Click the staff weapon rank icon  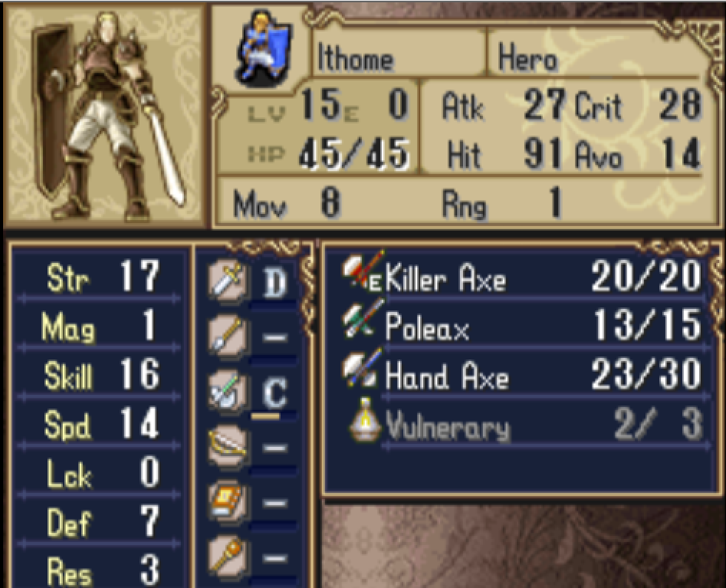point(228,557)
